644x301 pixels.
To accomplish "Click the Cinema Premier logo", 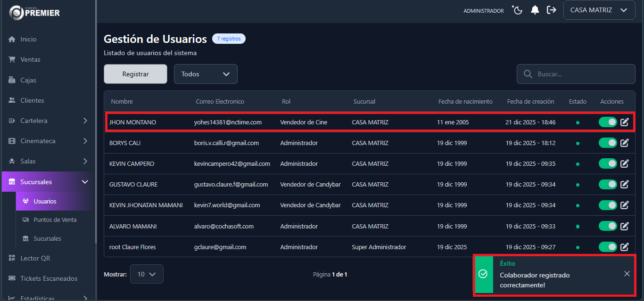I will pos(35,12).
